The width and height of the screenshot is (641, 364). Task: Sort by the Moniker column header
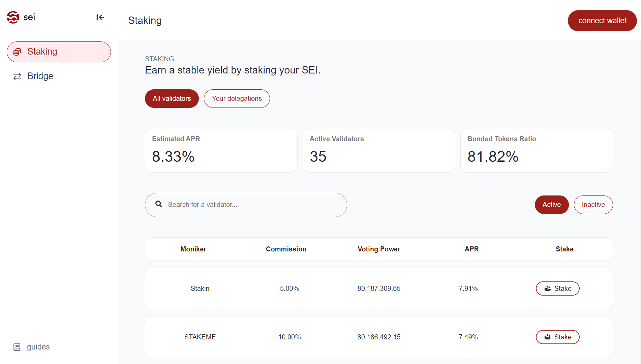(193, 249)
